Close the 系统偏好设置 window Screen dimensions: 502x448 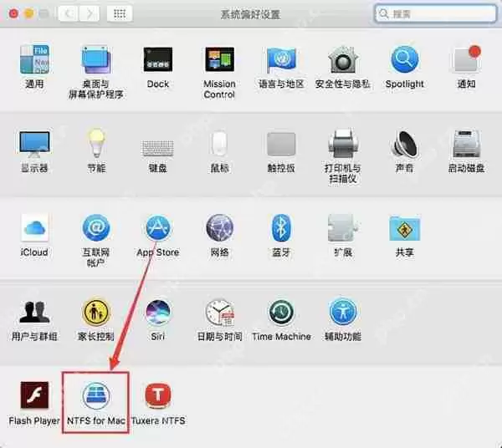coord(13,13)
